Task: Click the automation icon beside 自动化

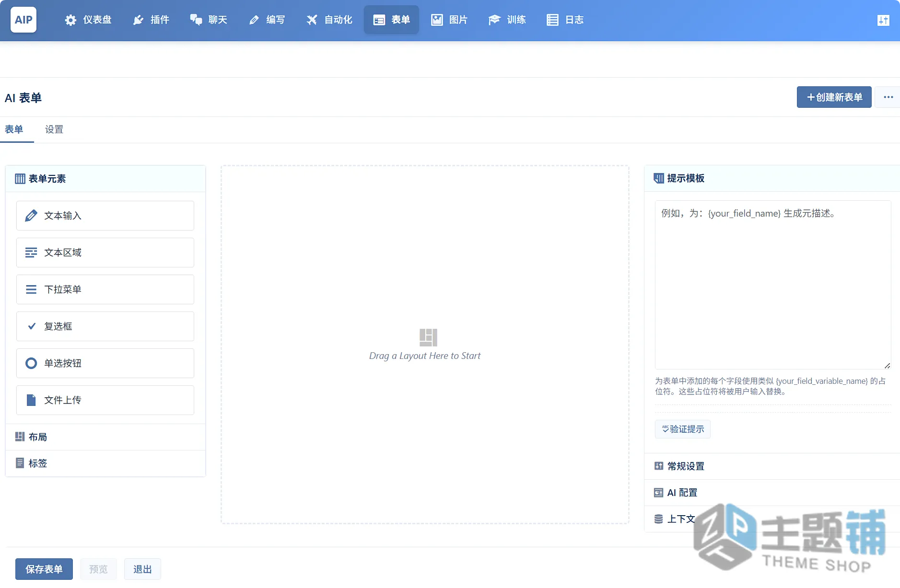Action: tap(312, 20)
